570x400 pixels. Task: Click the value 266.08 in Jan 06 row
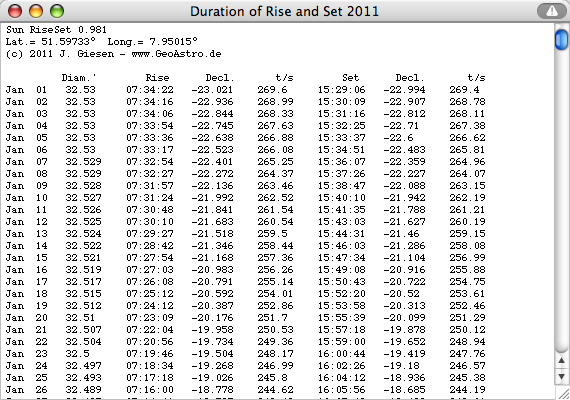click(275, 150)
